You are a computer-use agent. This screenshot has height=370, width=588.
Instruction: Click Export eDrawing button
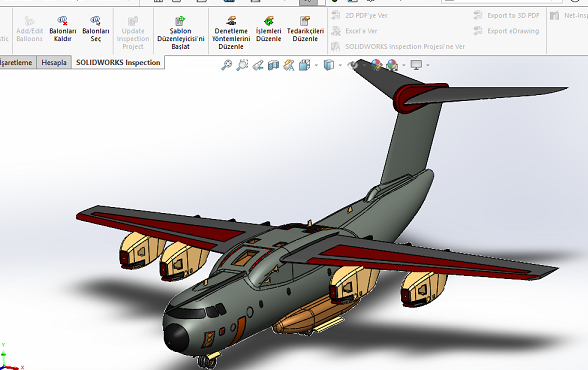507,31
